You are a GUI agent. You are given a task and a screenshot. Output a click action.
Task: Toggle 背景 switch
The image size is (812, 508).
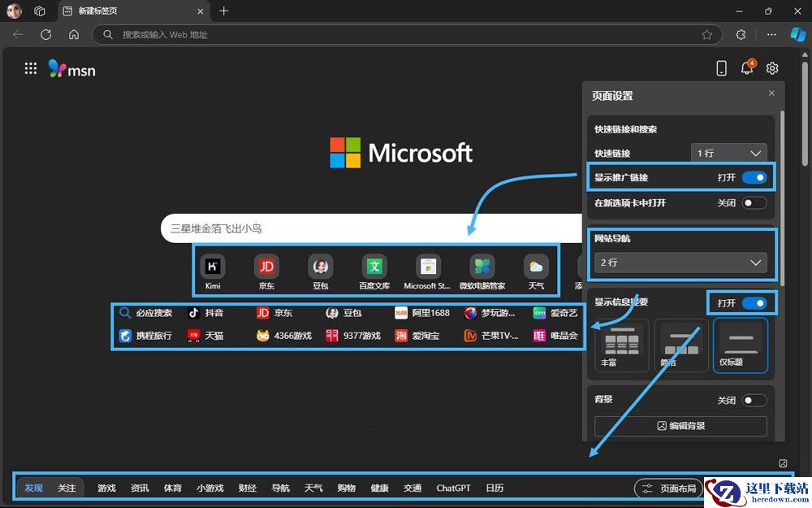pos(754,400)
